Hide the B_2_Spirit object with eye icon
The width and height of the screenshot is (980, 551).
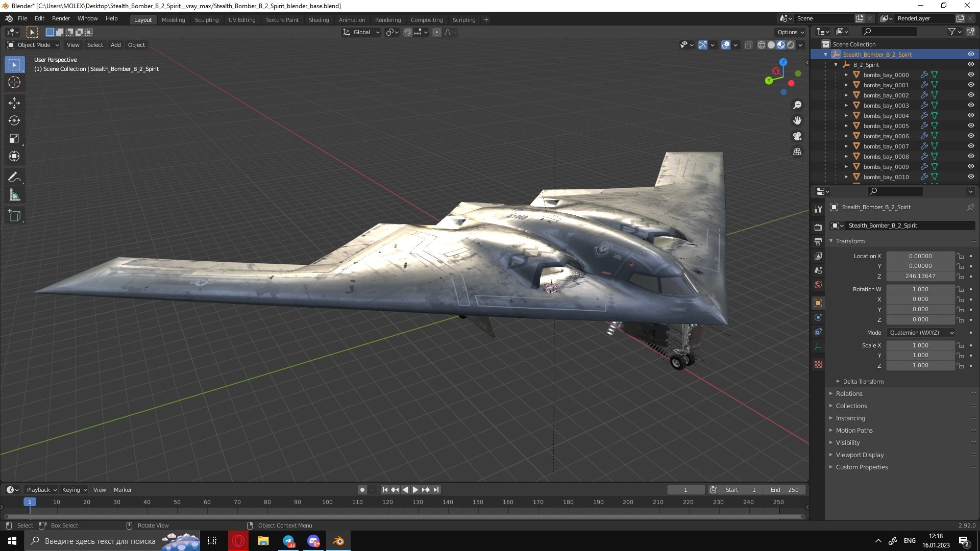pos(971,64)
